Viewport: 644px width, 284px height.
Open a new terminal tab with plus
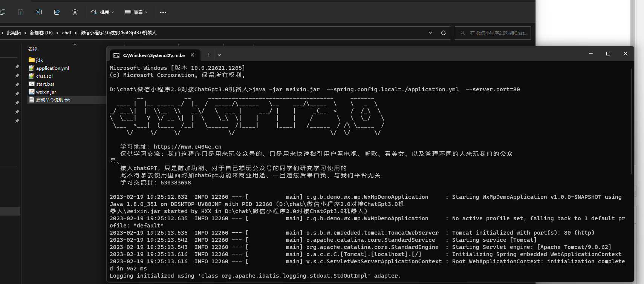tap(208, 55)
